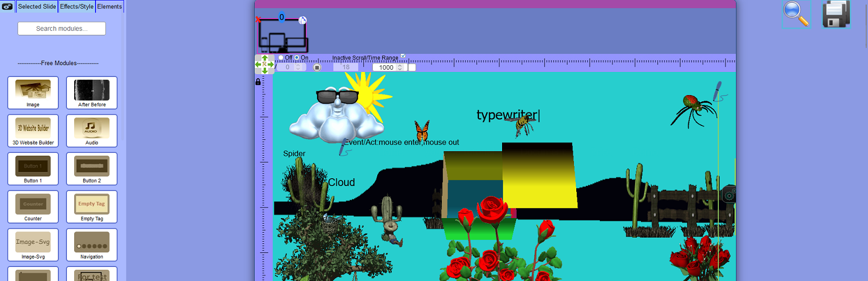Focus the Search modules field
868x281 pixels.
coord(62,29)
